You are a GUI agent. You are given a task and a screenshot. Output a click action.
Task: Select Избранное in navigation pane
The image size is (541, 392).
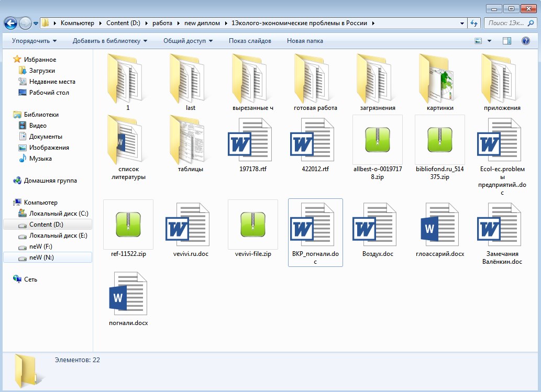(x=40, y=59)
